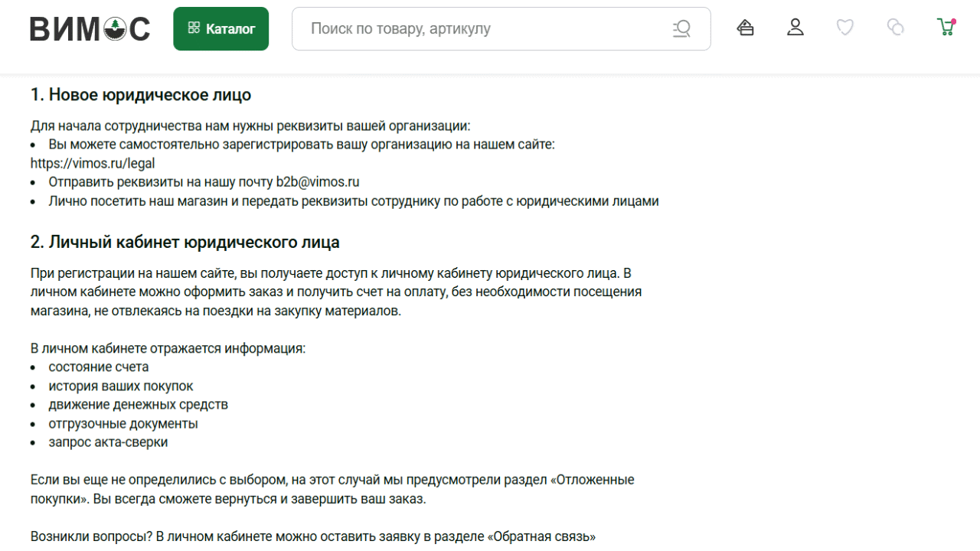The image size is (980, 551).
Task: Click heading 'Личный кабинет юридического лица'
Action: click(185, 243)
